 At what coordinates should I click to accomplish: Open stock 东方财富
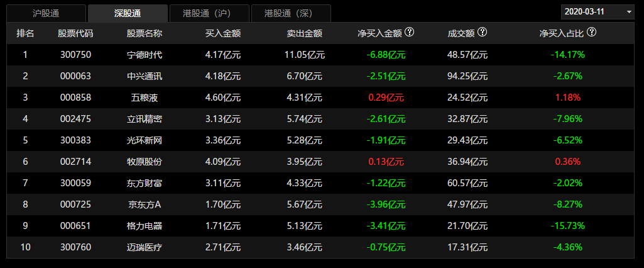tap(145, 183)
